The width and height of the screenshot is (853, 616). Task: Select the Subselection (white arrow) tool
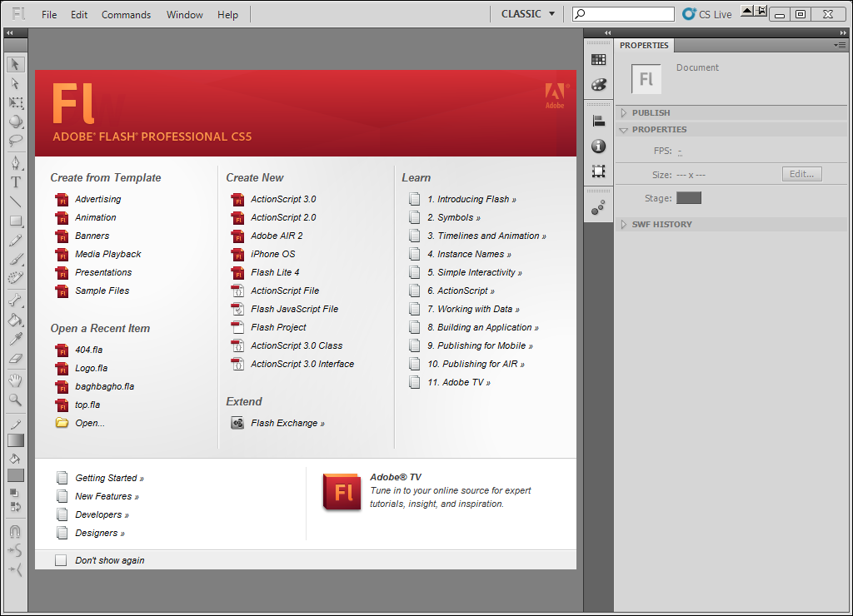[x=15, y=83]
